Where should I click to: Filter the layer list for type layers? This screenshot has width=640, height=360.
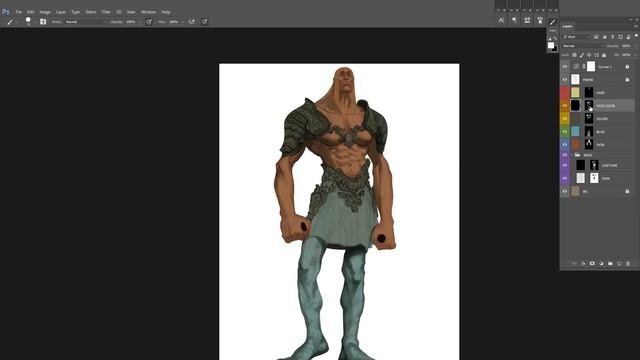point(612,37)
